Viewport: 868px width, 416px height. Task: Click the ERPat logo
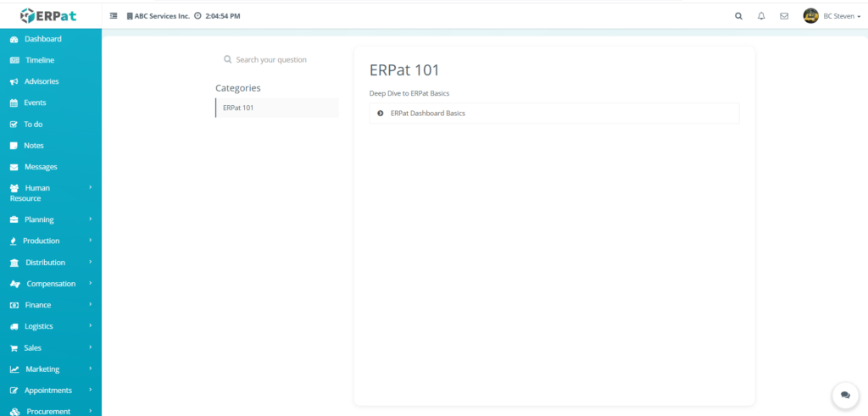[x=48, y=16]
